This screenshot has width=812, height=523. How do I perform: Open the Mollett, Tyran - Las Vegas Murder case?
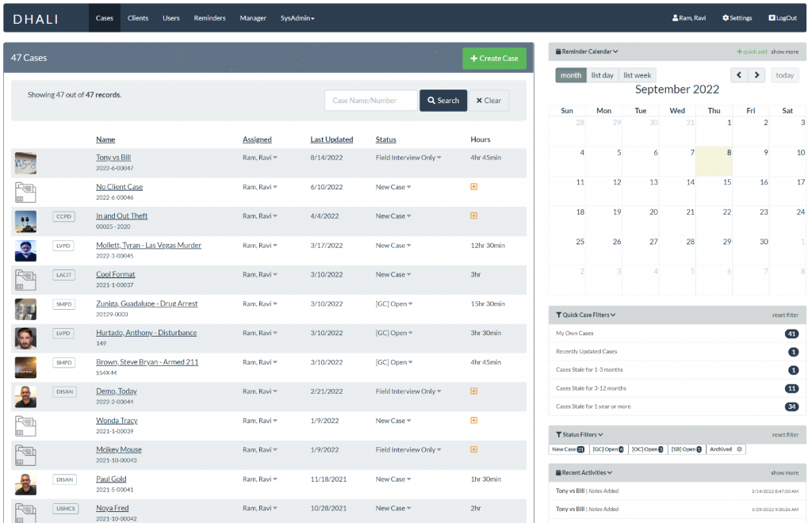click(148, 246)
